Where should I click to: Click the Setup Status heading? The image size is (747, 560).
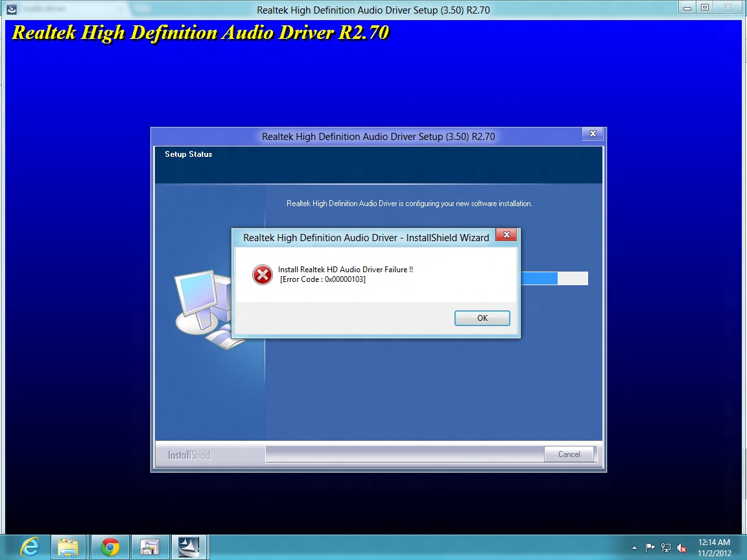pos(188,154)
